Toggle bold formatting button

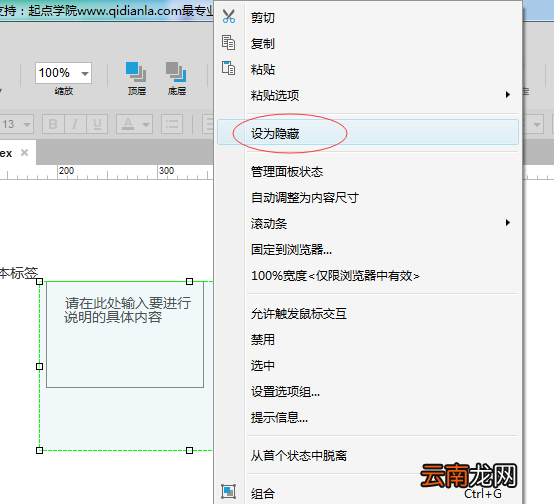53,124
